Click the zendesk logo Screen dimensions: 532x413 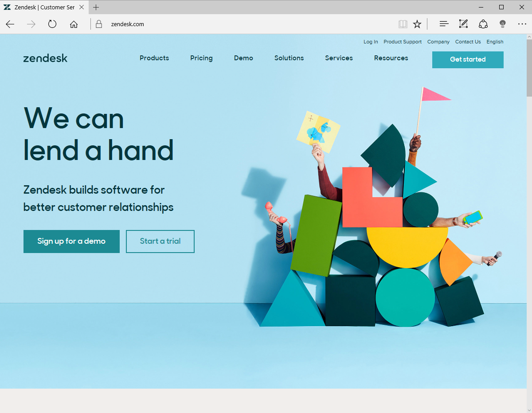coord(45,58)
